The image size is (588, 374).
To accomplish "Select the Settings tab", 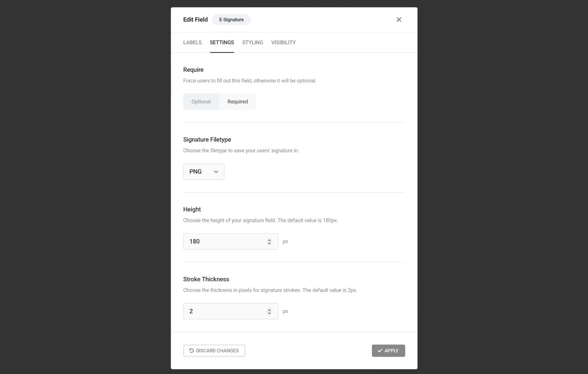I will tap(222, 43).
